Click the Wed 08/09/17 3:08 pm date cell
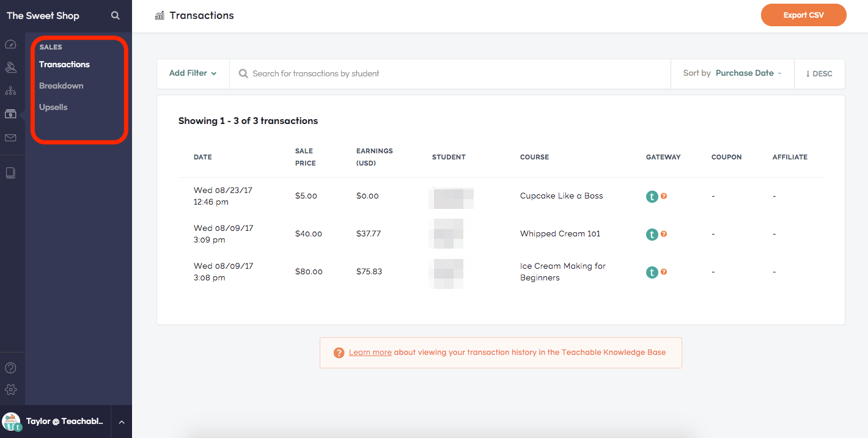The height and width of the screenshot is (438, 868). point(223,272)
